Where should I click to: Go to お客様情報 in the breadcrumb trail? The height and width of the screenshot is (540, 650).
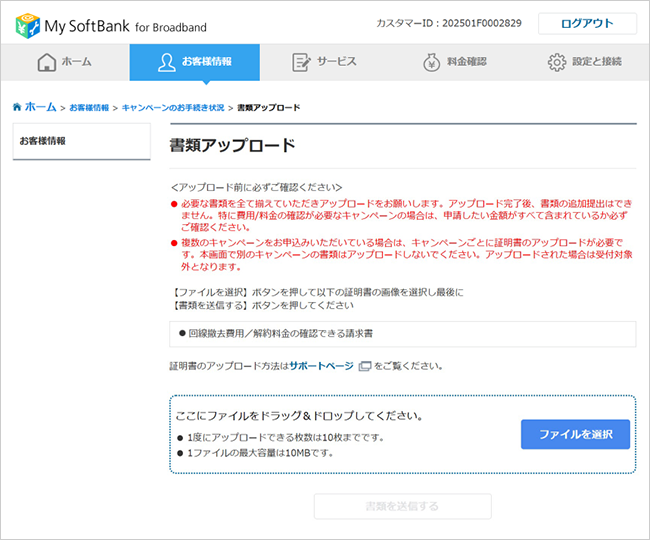click(89, 107)
